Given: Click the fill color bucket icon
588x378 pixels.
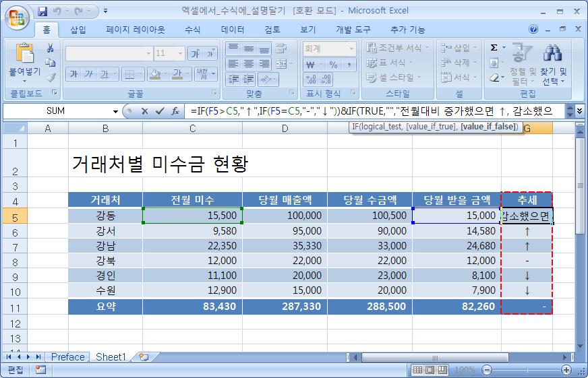Looking at the screenshot, I should (155, 74).
